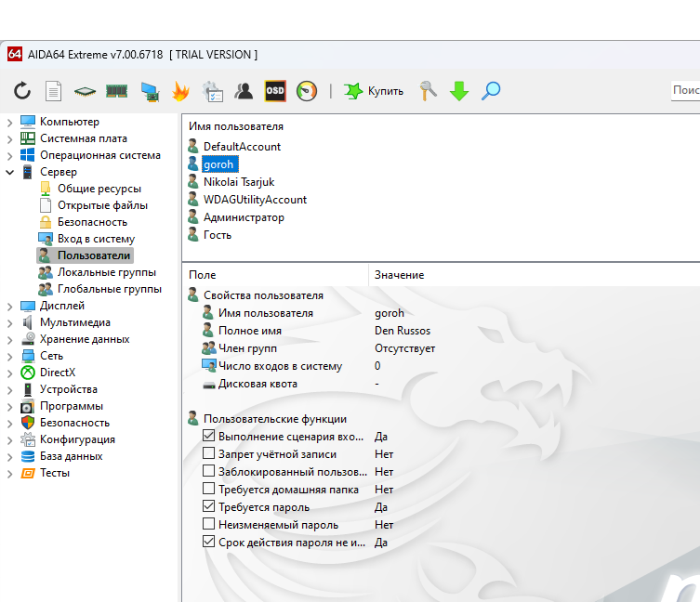Click the Купить buy button
The image size is (700, 602).
373,91
